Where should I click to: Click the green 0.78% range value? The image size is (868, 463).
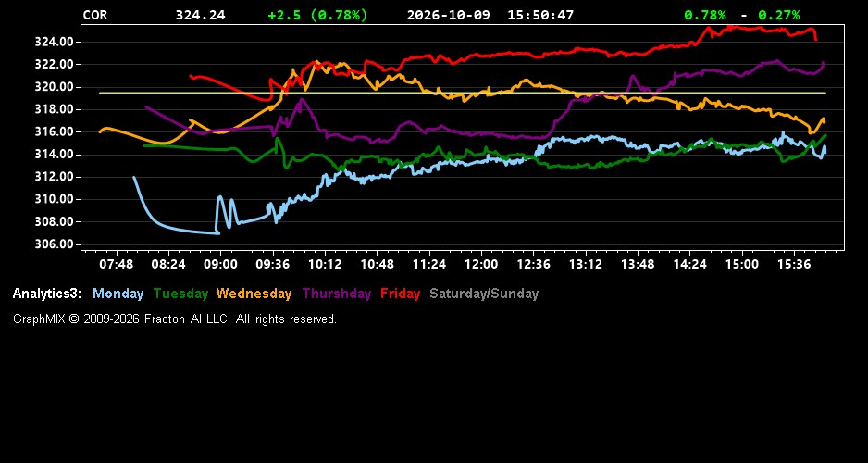(x=705, y=15)
